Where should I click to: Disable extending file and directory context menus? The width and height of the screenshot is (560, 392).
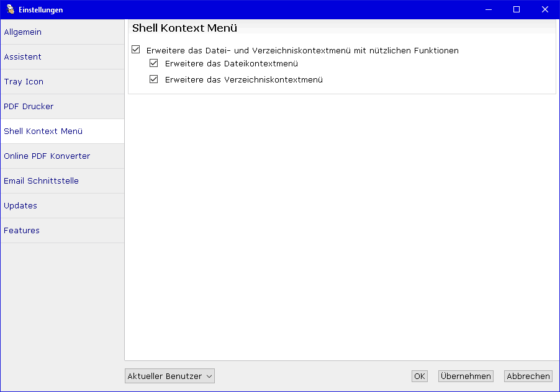(x=136, y=50)
